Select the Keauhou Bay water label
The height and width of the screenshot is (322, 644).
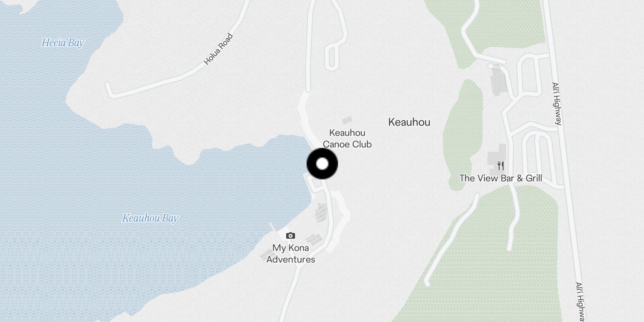[150, 218]
